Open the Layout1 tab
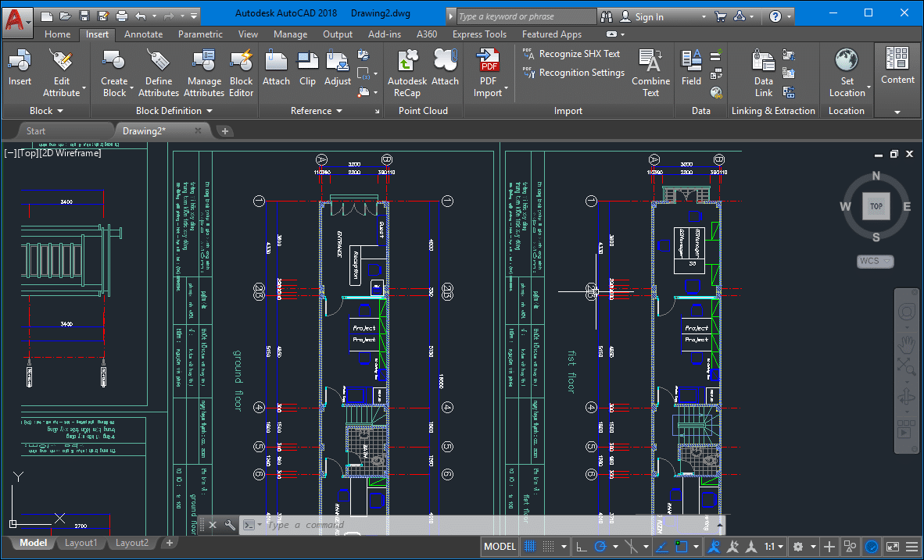The image size is (924, 560). (x=81, y=543)
